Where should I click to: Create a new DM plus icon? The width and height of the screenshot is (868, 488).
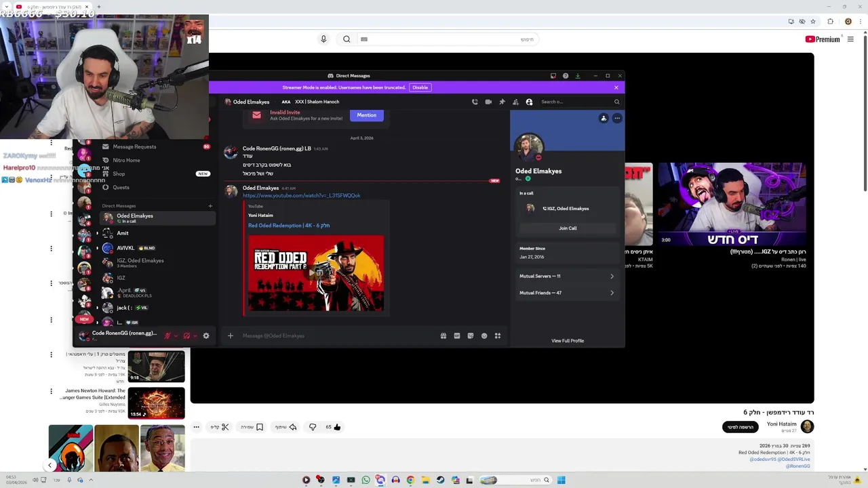(210, 206)
